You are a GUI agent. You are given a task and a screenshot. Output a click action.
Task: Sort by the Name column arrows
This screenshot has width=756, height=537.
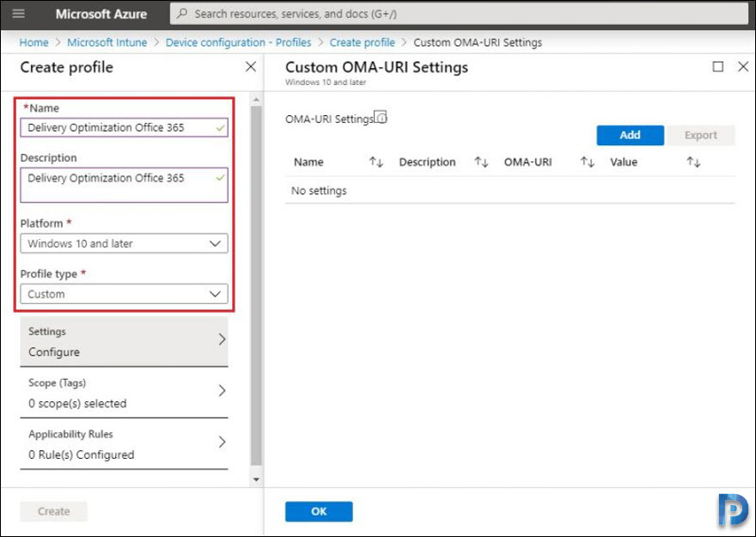(376, 162)
